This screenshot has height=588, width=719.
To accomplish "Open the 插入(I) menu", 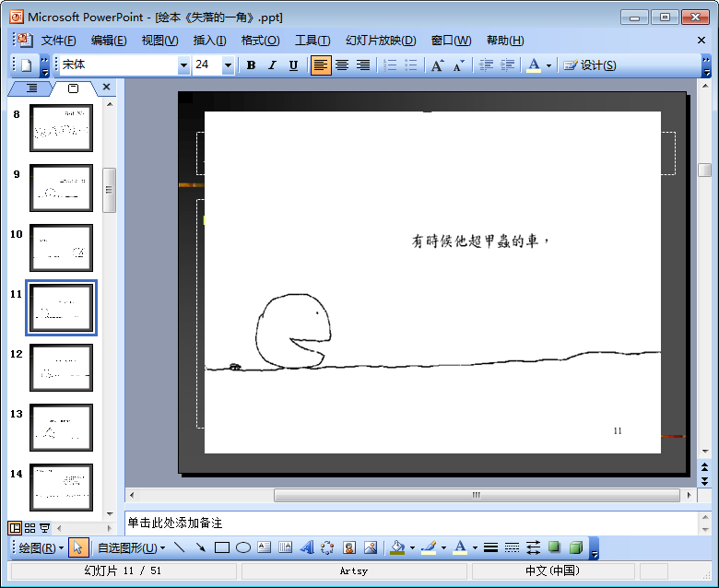I will click(209, 41).
